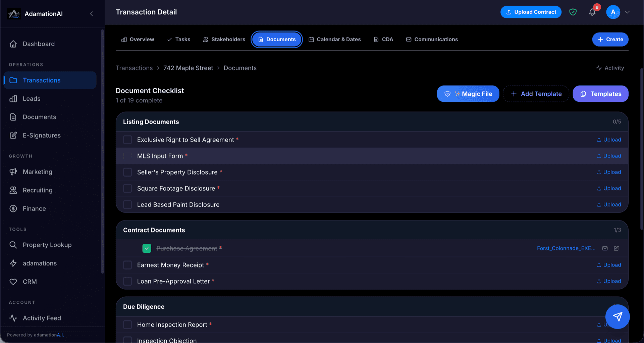The width and height of the screenshot is (644, 343).
Task: Open the Activity panel link
Action: click(610, 68)
